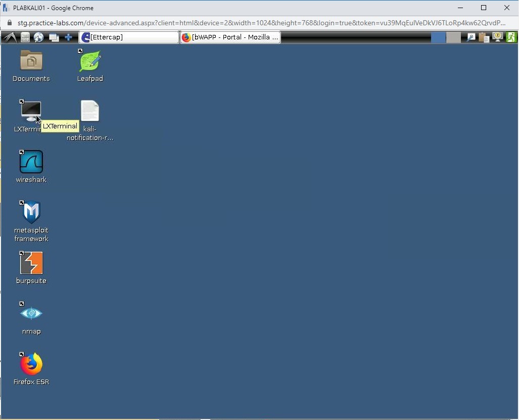
Task: Click the magnifier tool on the panel
Action: (470, 37)
